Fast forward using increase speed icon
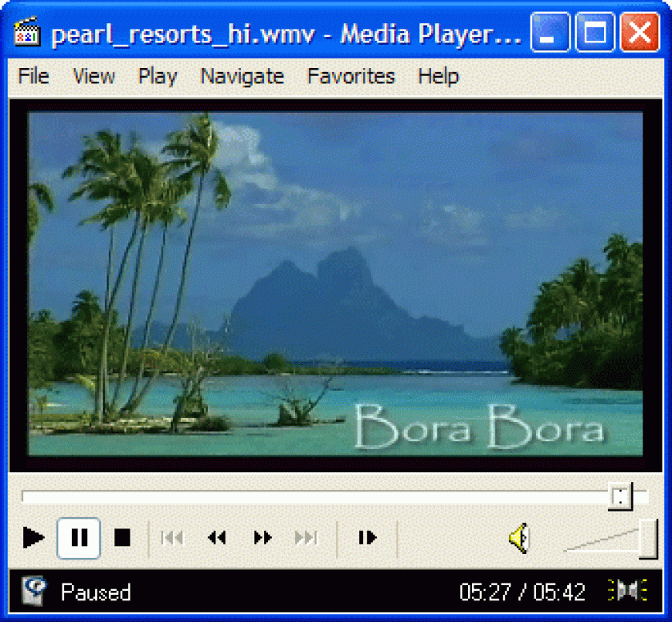Image resolution: width=672 pixels, height=622 pixels. 262,537
